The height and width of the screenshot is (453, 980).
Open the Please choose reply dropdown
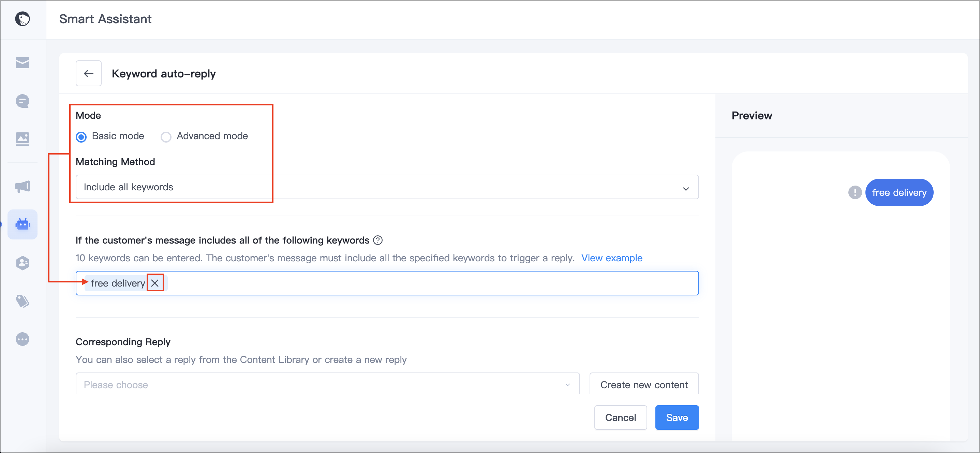point(328,384)
